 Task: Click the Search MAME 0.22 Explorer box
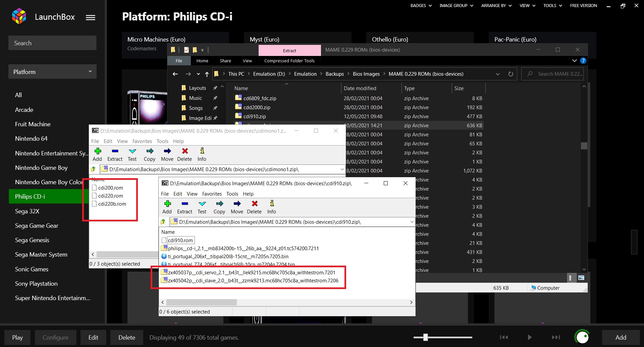[552, 74]
